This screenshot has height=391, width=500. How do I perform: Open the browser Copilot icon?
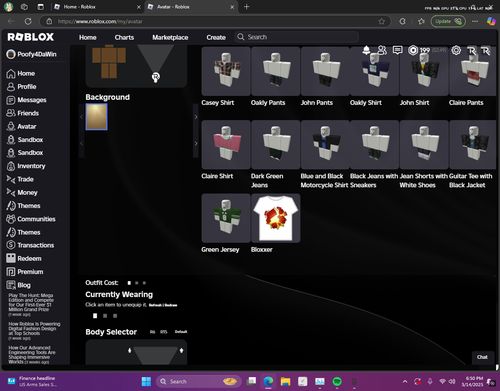(x=491, y=21)
